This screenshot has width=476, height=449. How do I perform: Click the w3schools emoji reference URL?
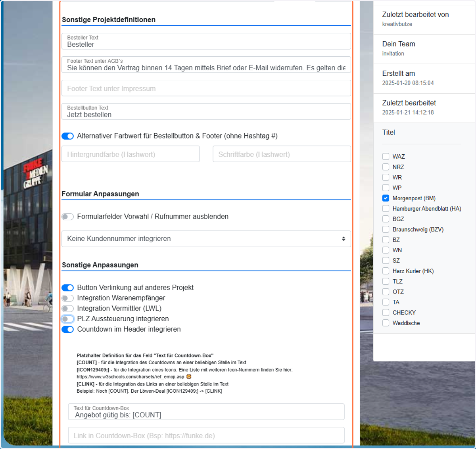coord(131,377)
